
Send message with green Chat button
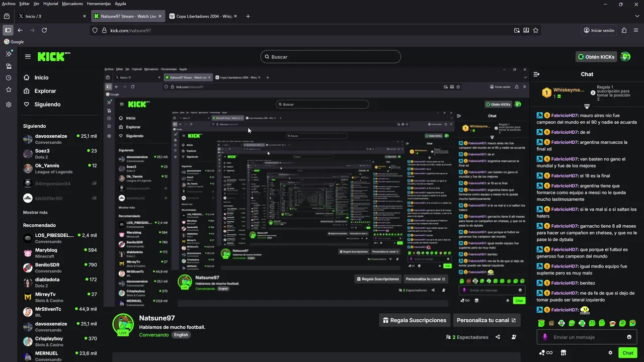coord(628,353)
